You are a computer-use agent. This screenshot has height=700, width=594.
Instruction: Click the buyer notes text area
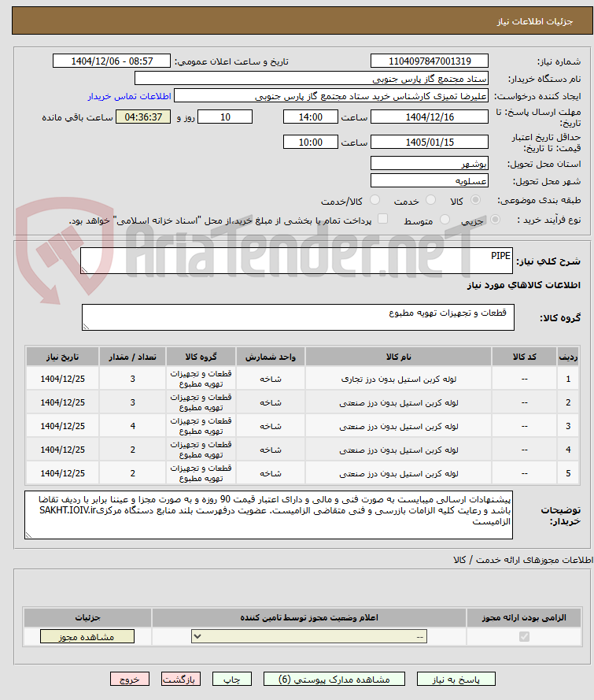coord(268,515)
